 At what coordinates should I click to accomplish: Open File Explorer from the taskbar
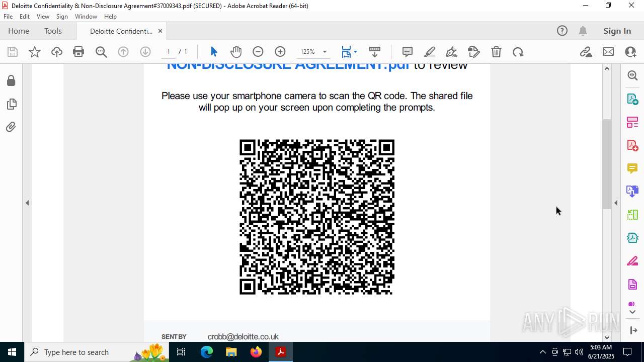pos(231,352)
